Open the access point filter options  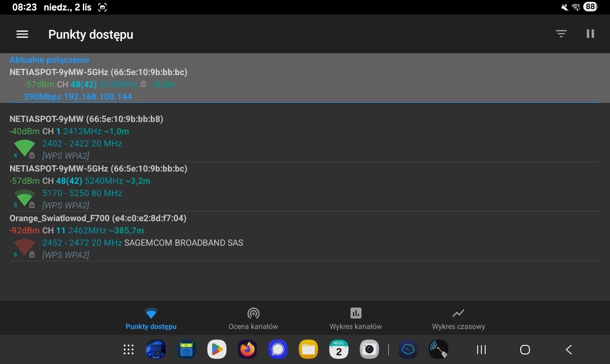coord(561,34)
